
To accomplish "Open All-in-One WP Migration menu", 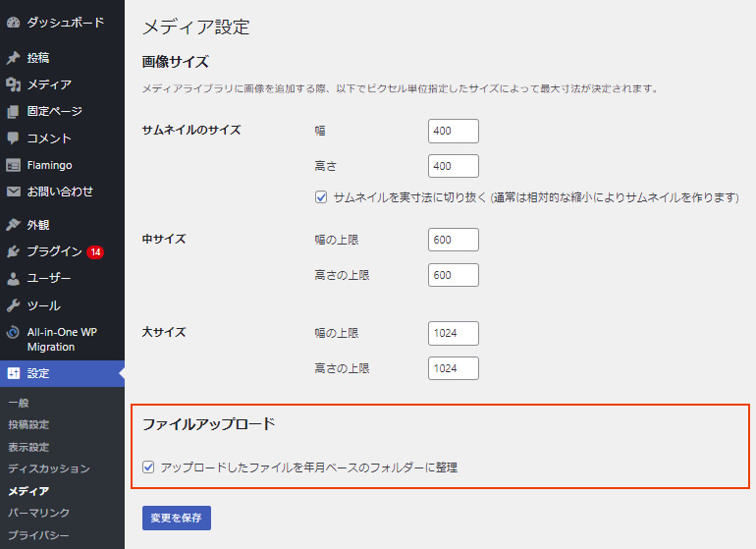I will 61,339.
